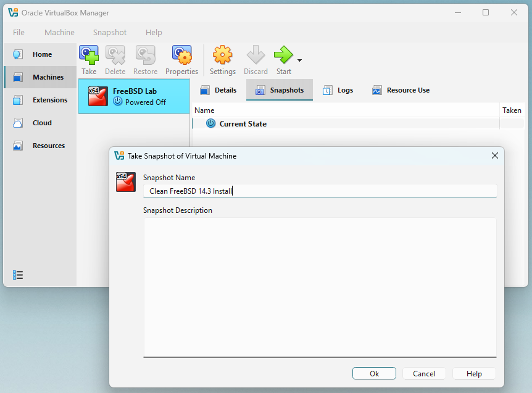Open the Help menu

point(154,33)
